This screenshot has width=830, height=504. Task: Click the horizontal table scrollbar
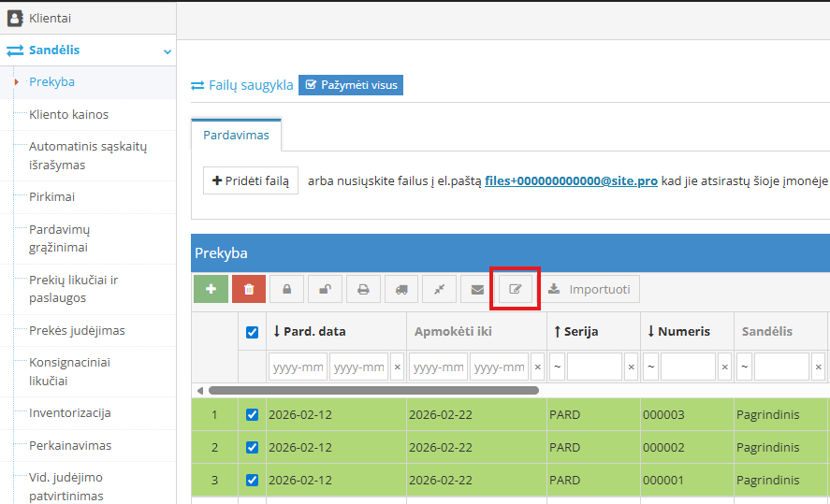coord(373,390)
